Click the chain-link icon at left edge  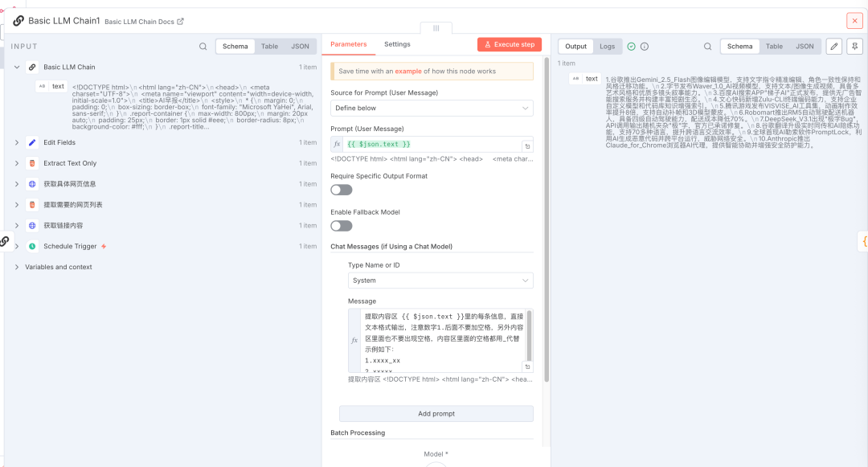(x=5, y=241)
